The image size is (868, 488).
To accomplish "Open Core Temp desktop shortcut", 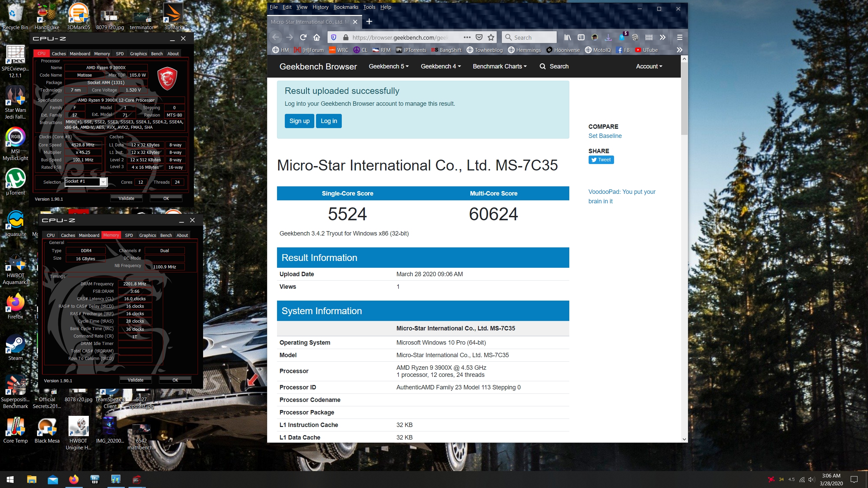I will (x=15, y=430).
